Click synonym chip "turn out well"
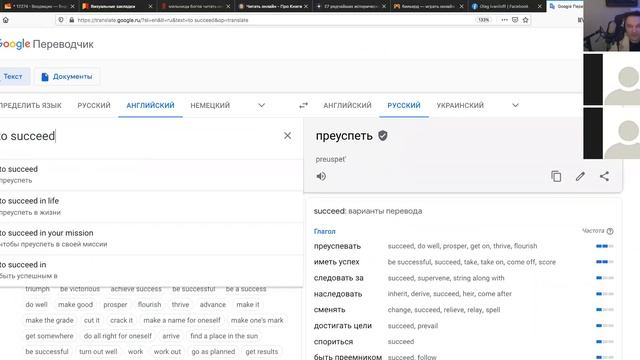Screen dimensions: 640x360 click(x=98, y=351)
